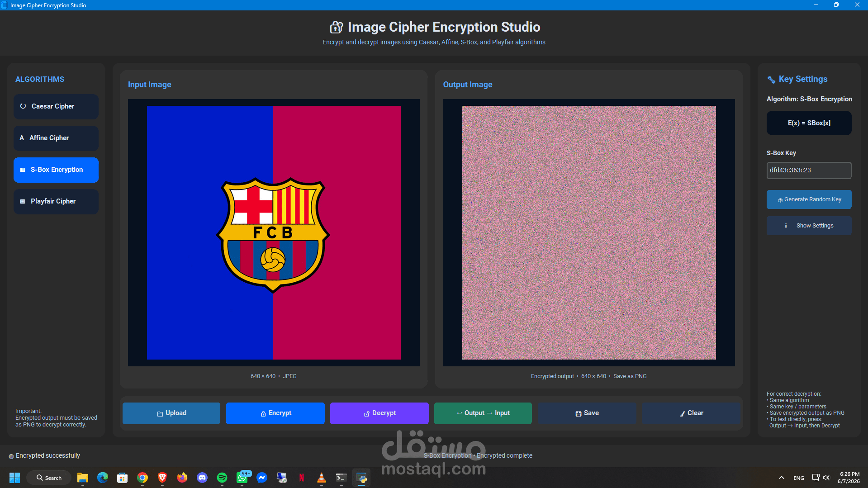Click the lock icon beside the studio title
This screenshot has width=868, height=488.
336,27
